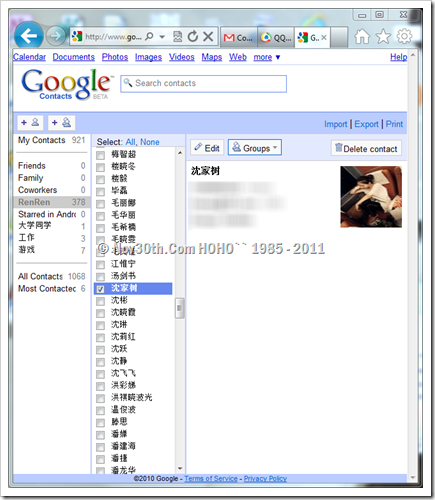Select the Starred in Android group
The width and height of the screenshot is (435, 500).
pyautogui.click(x=52, y=214)
